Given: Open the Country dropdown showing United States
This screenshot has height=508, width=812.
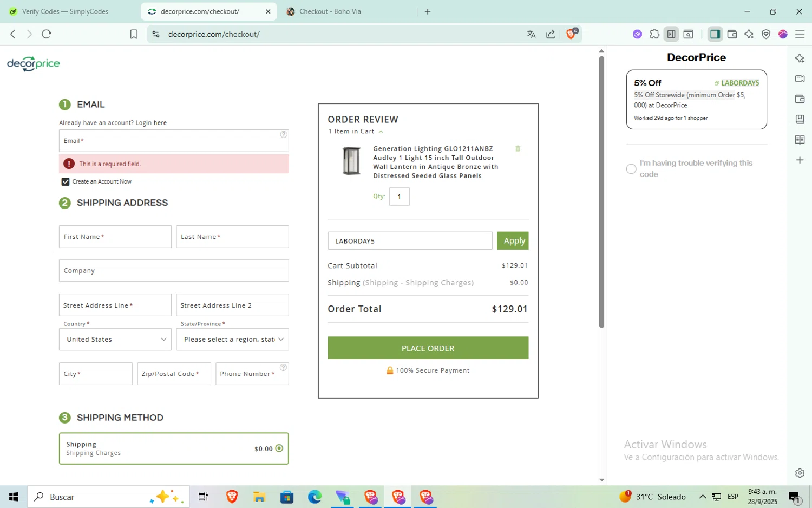Looking at the screenshot, I should (115, 340).
